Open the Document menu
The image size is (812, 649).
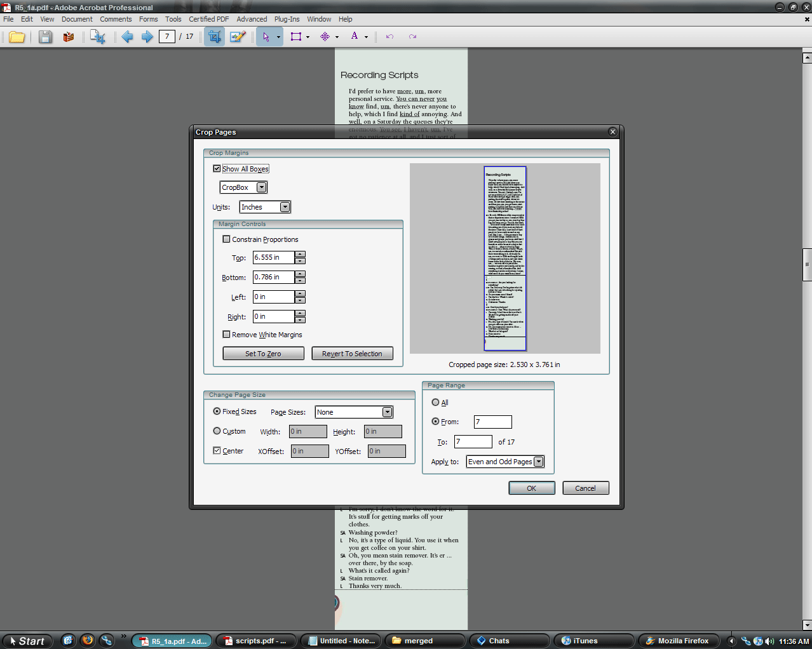tap(77, 19)
